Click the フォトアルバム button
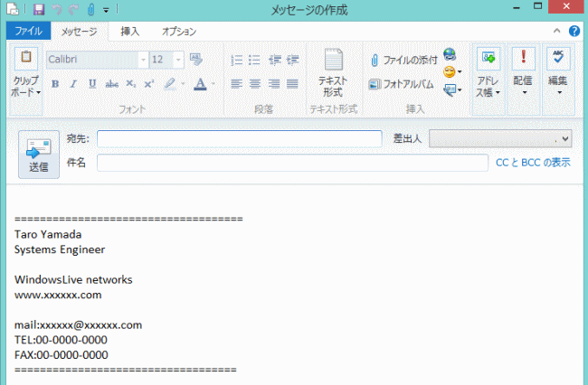The width and height of the screenshot is (588, 385). click(x=401, y=84)
